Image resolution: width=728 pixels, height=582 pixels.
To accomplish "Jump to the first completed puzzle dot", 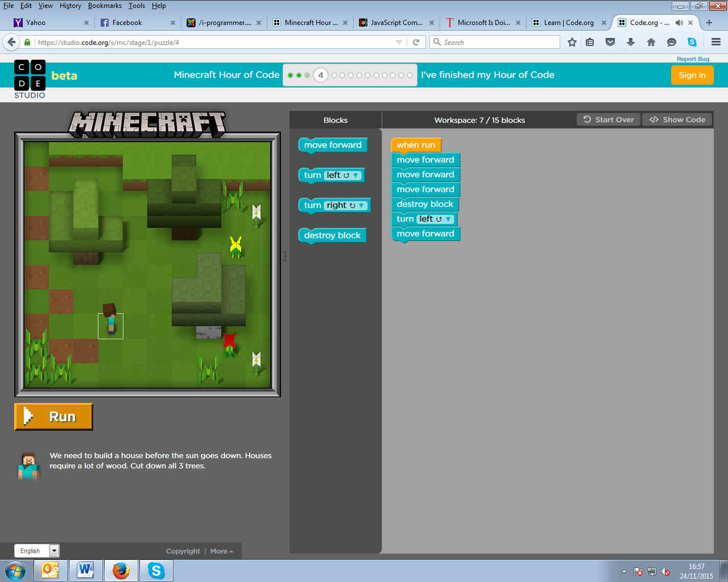I will click(x=291, y=75).
